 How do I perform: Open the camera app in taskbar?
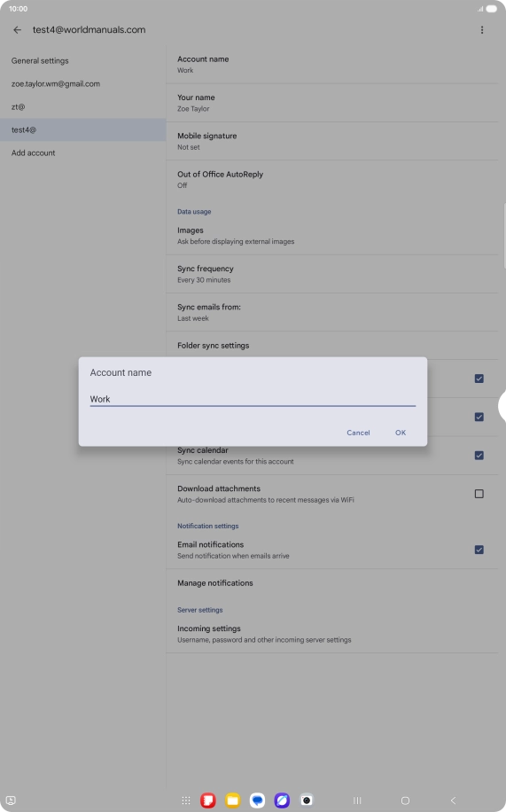click(x=307, y=800)
